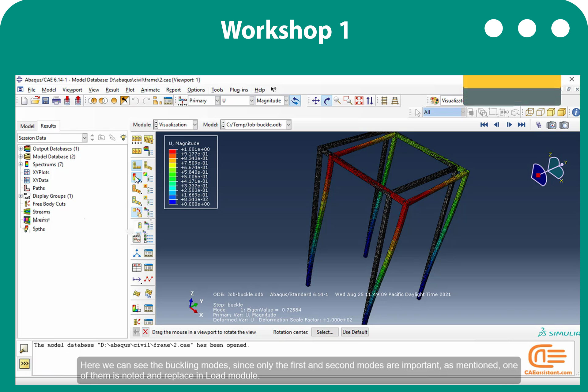Click the Plot Undeformed Shape icon

point(137,165)
